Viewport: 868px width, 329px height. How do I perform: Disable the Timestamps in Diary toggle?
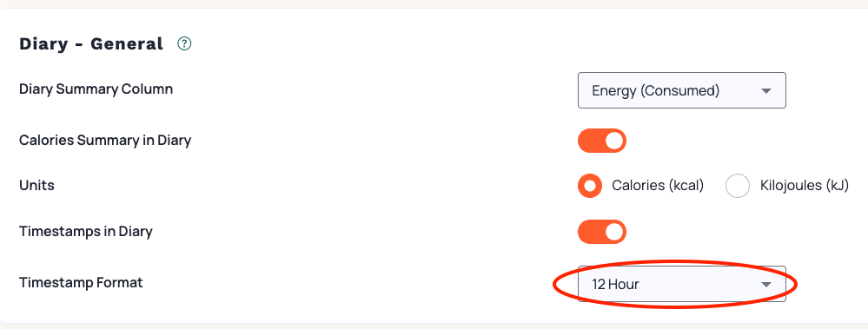(x=602, y=232)
